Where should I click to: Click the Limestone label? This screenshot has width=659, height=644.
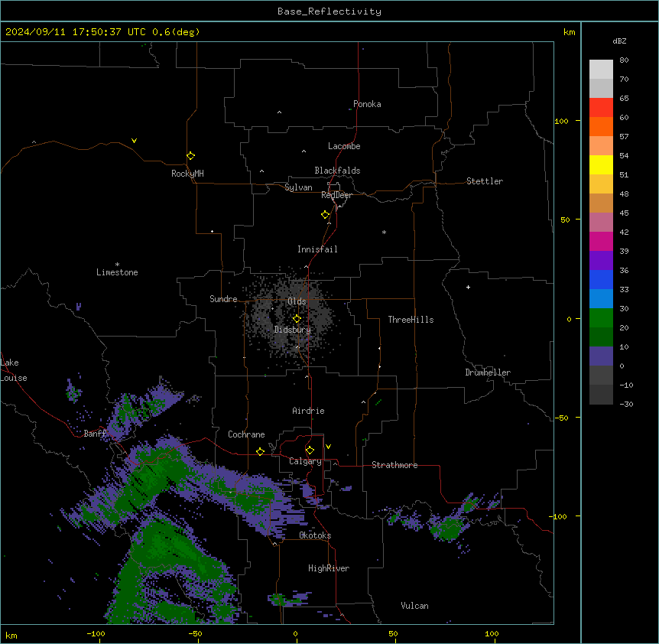click(x=117, y=272)
